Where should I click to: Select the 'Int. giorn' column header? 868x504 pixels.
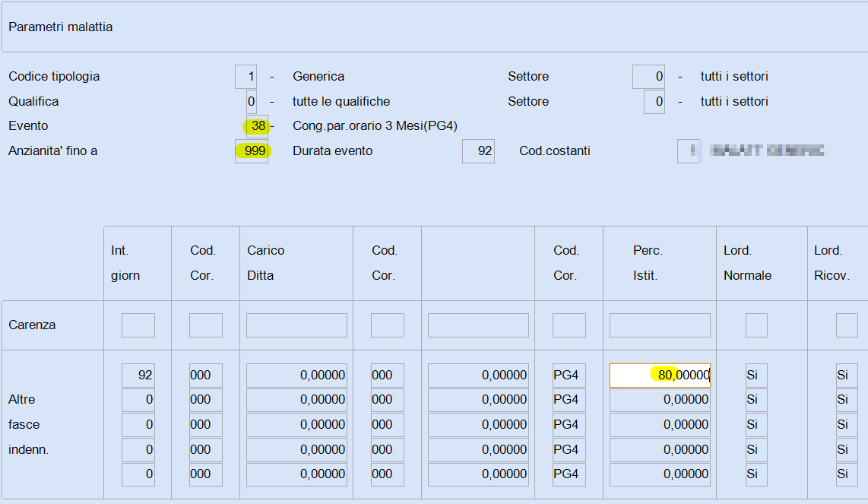pos(125,263)
